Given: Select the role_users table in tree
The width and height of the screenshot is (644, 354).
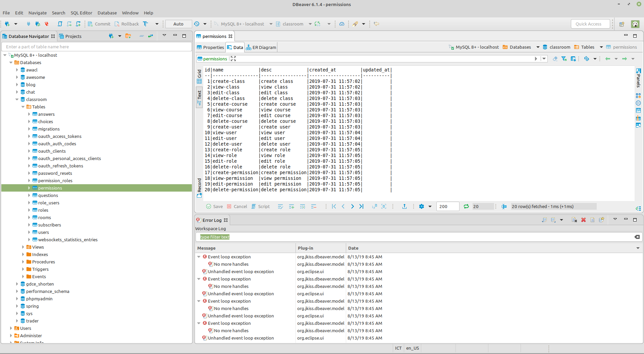Looking at the screenshot, I should tap(49, 203).
